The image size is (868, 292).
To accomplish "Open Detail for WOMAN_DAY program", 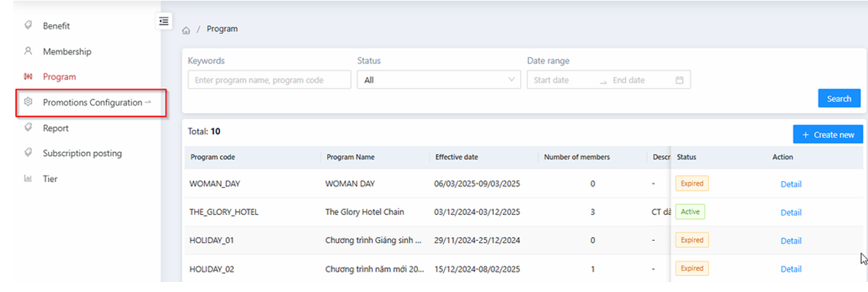I will 791,184.
